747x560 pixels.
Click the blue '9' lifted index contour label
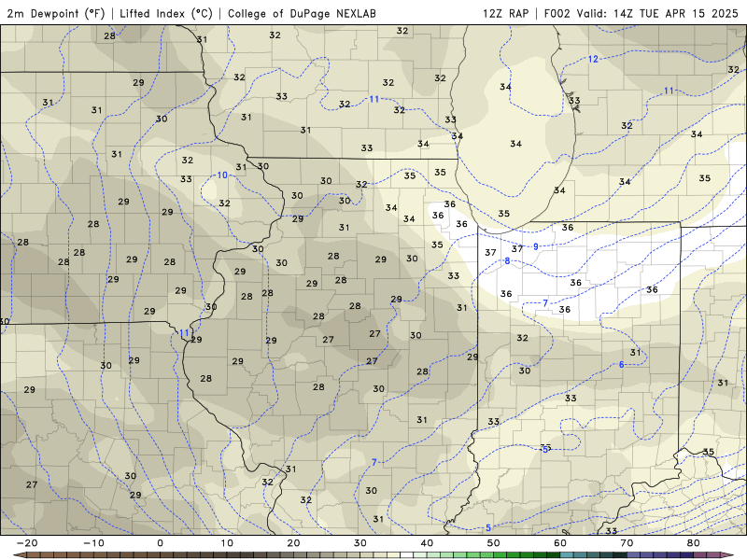535,246
